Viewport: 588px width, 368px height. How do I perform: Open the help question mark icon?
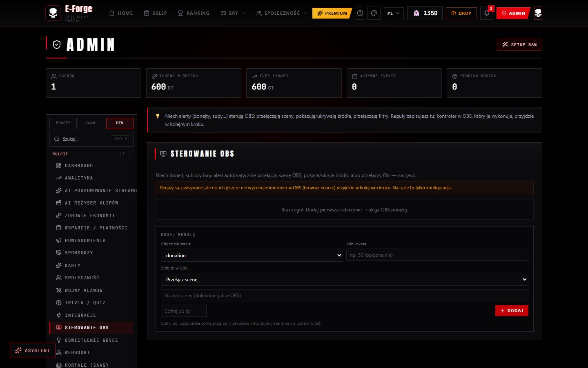[360, 13]
